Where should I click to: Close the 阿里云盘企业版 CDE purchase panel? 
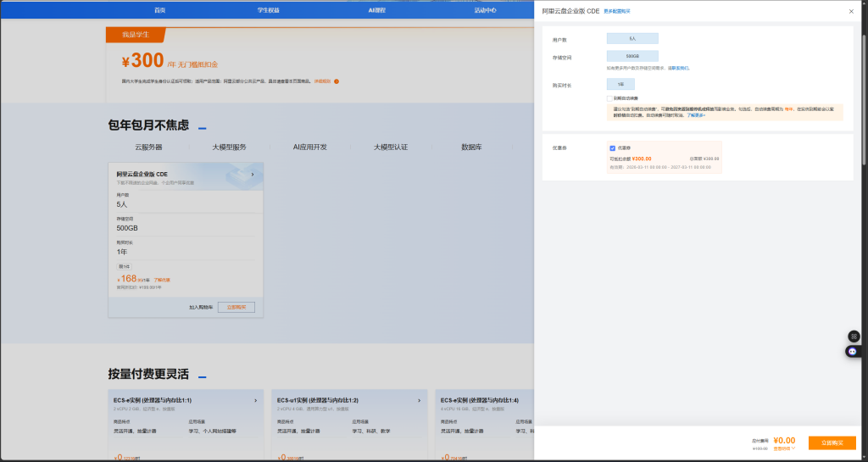tap(851, 11)
